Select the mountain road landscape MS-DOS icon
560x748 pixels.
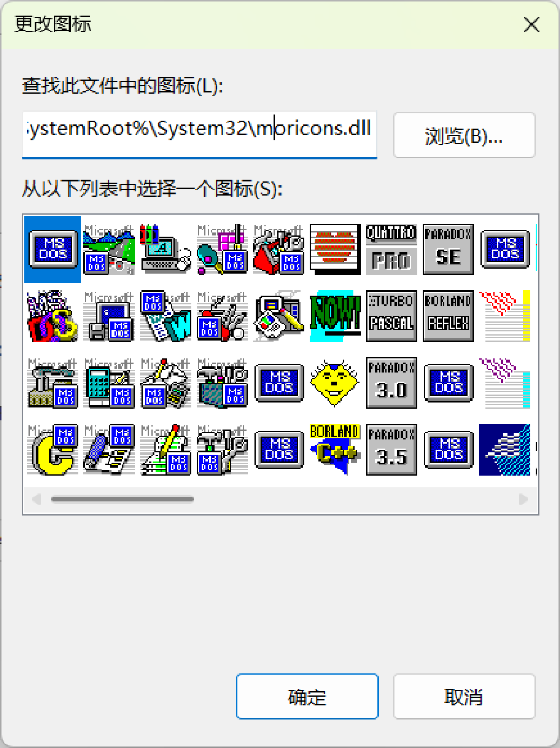pyautogui.click(x=109, y=250)
